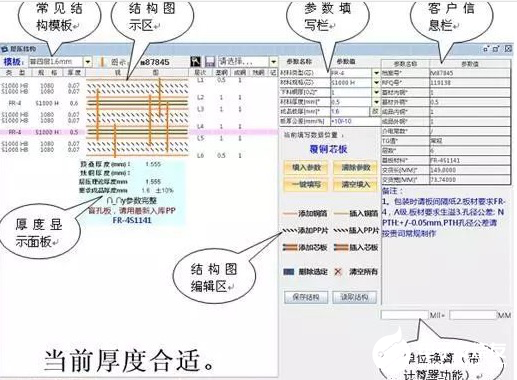Click the blue 删除选定 (delete selected) icon

(289, 272)
